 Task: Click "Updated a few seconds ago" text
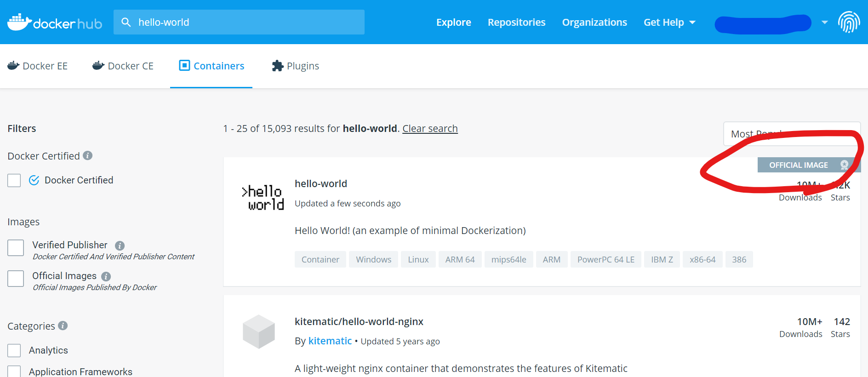coord(348,203)
